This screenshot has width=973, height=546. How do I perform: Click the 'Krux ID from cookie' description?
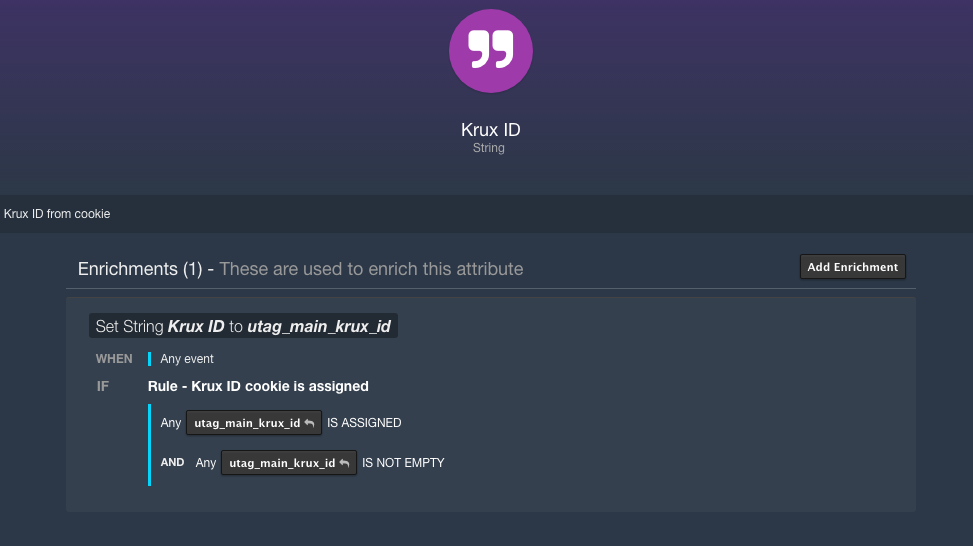coord(57,214)
